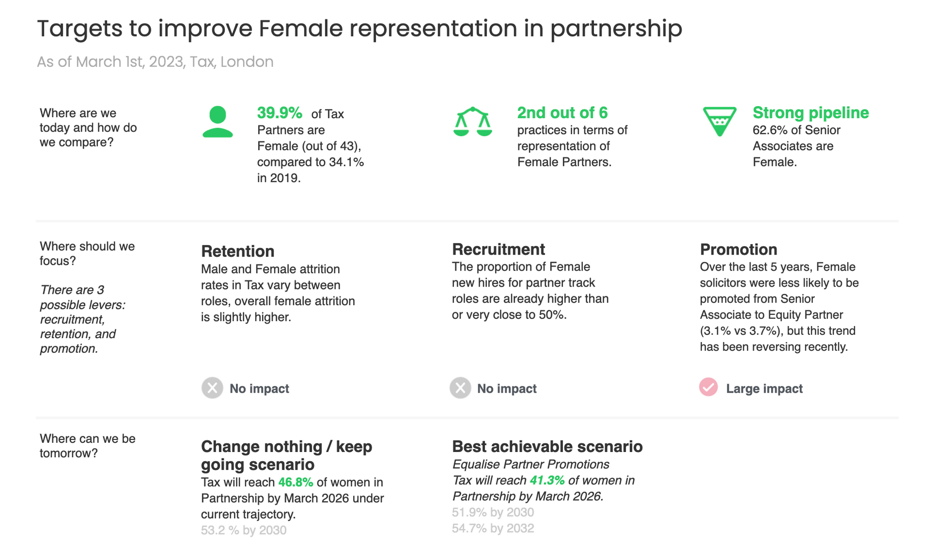Click the pink checkmark icon under Promotion
The width and height of the screenshot is (934, 560).
[x=708, y=387]
